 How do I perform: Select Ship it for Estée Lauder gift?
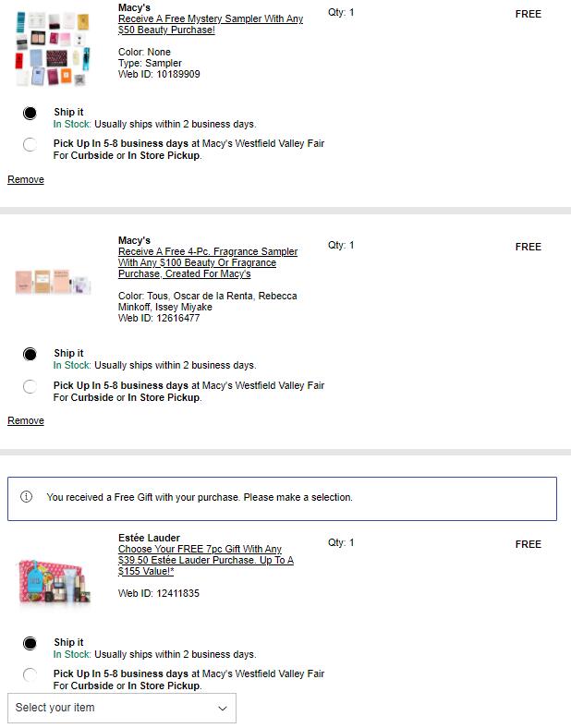[30, 643]
